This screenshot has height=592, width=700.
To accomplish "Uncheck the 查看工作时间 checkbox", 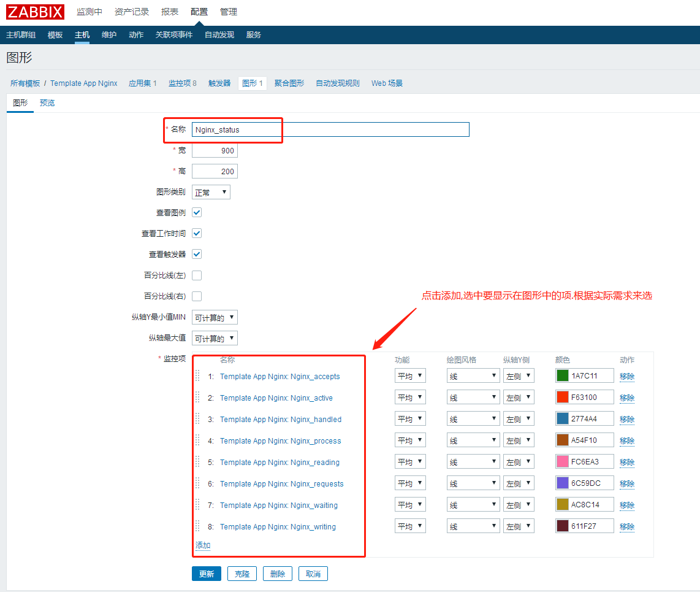I will point(197,233).
